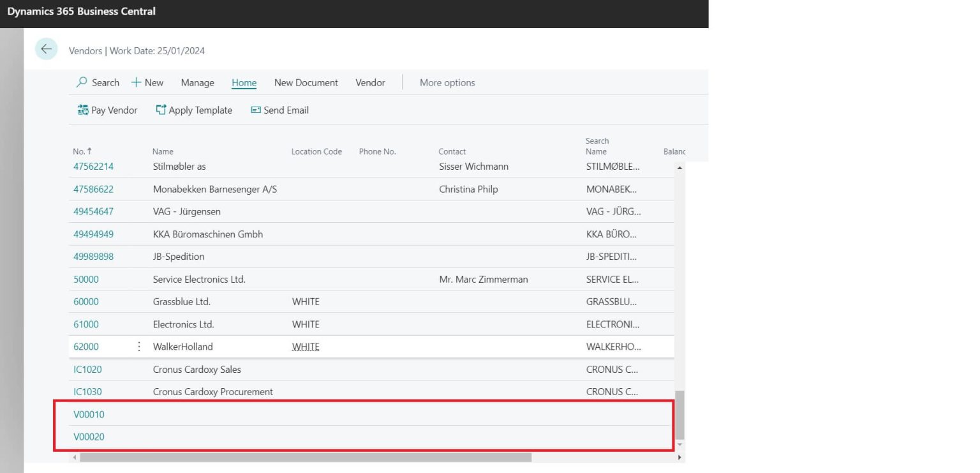Click the back arrow to leave Vendors page
980x473 pixels.
(45, 49)
